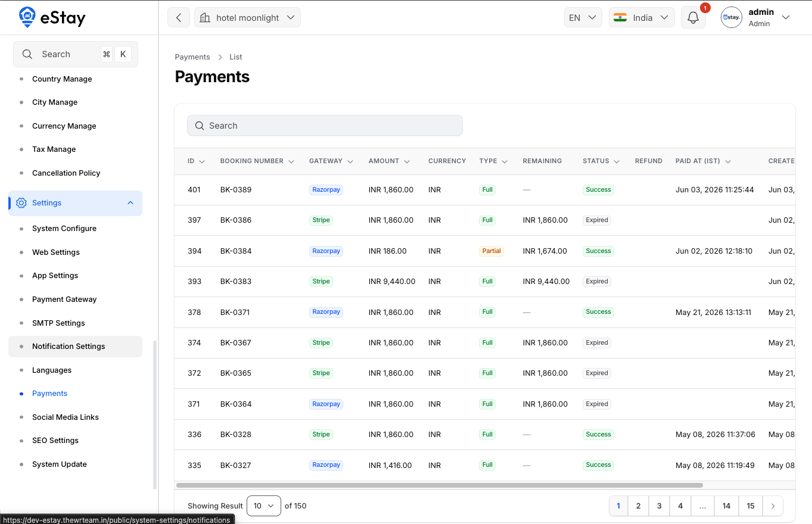
Task: Open Currency Manage in sidebar
Action: (64, 126)
